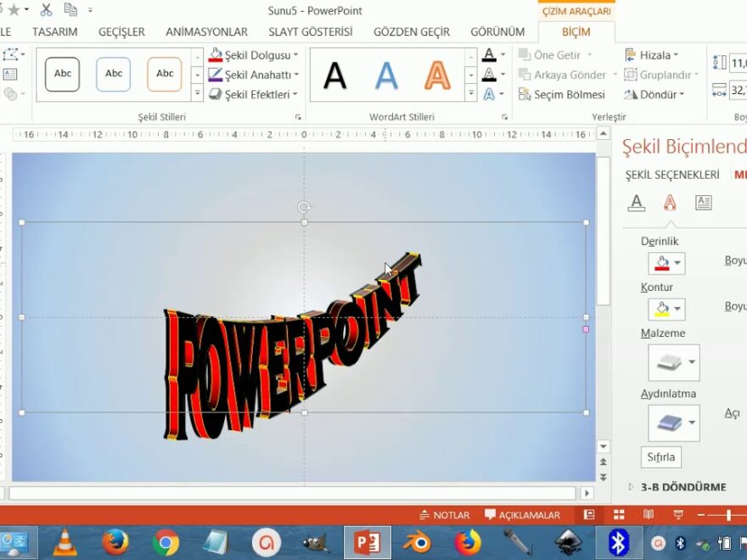Switch to the SLAYT GÖSTERİSİ ribbon tab
Screen dimensions: 747x560
click(x=311, y=32)
